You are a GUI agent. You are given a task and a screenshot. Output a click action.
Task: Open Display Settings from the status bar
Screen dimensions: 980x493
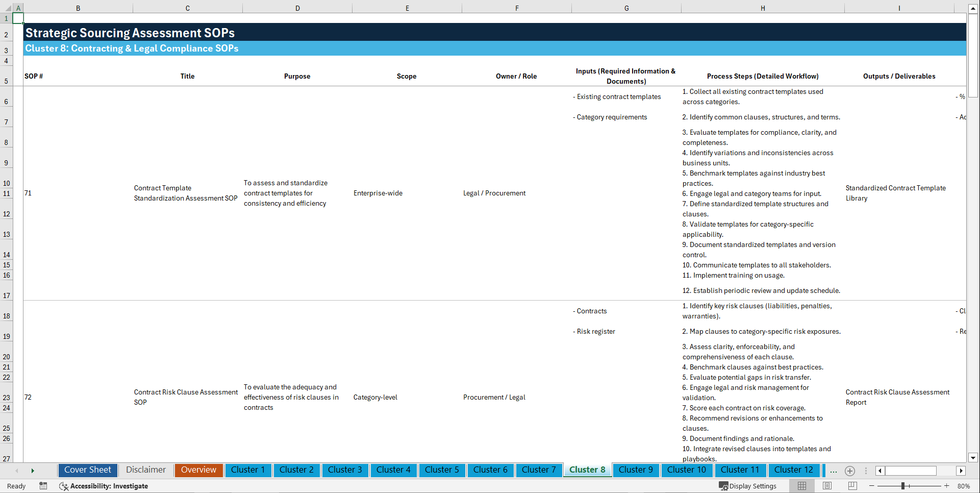click(748, 486)
